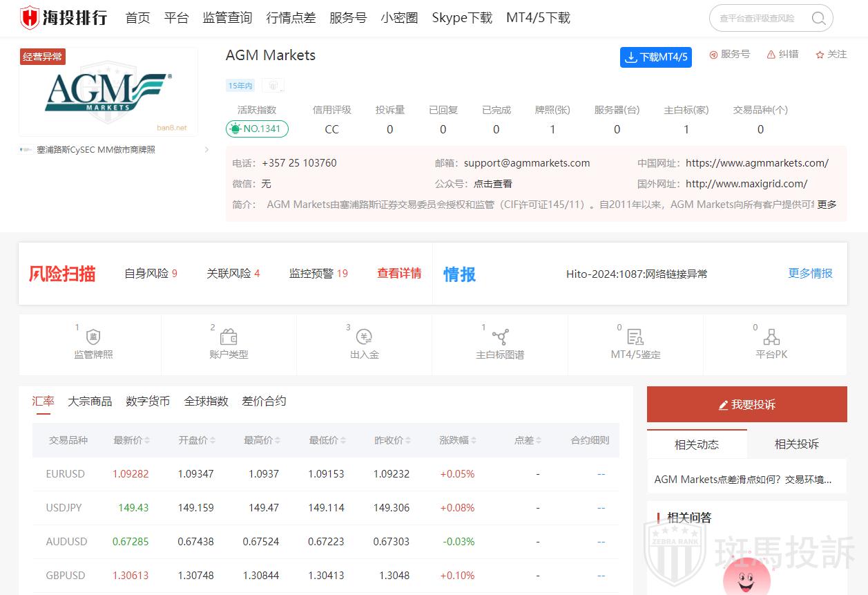Open the MT4/5鉴定 icon
The image size is (868, 595).
635,337
